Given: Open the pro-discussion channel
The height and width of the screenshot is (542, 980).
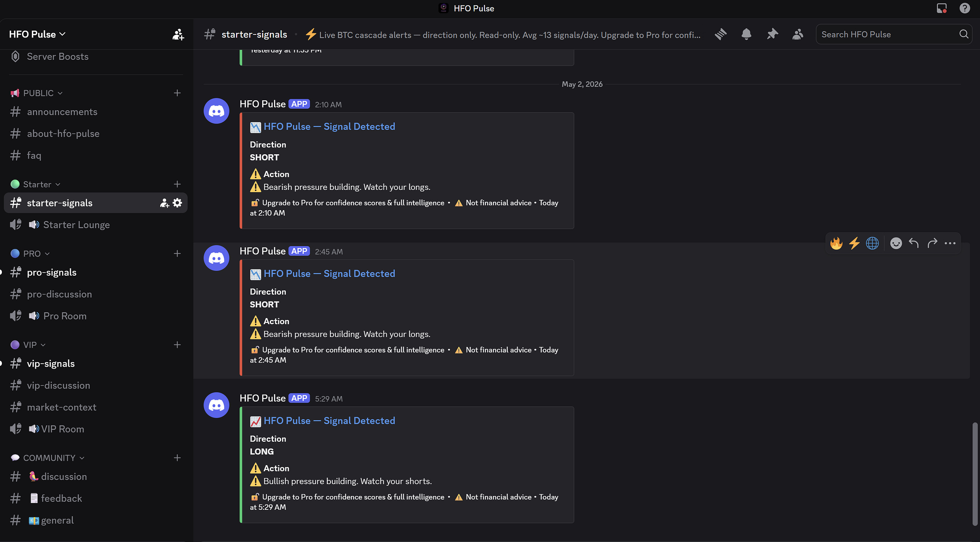Looking at the screenshot, I should point(96,294).
